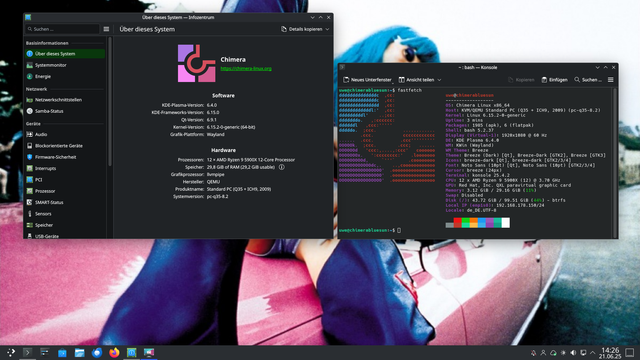This screenshot has height=360, width=640.
Task: Launch Konsole from the taskbar
Action: (x=27, y=352)
